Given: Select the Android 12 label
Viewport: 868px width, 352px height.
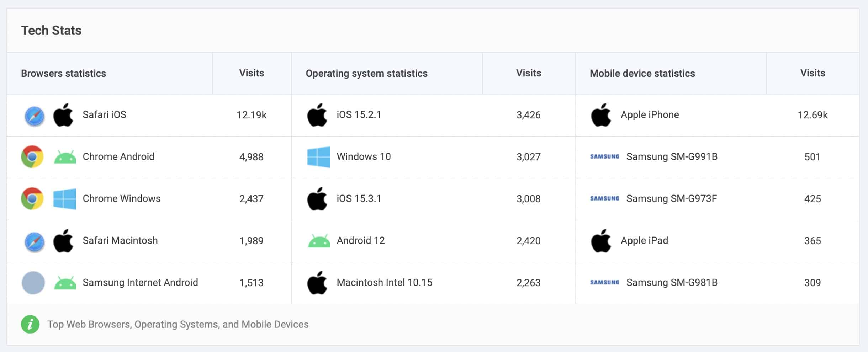Looking at the screenshot, I should (x=361, y=241).
